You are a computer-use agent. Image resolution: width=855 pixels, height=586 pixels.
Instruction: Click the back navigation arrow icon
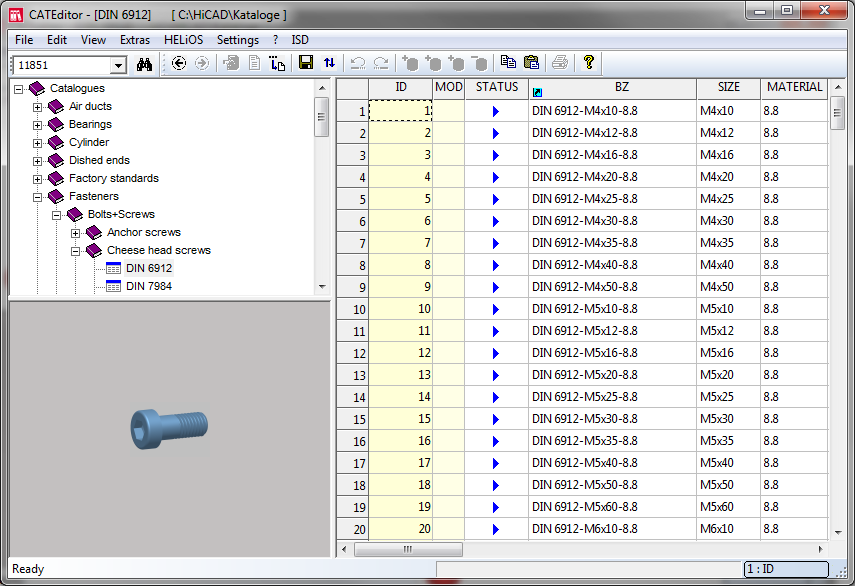pos(180,63)
